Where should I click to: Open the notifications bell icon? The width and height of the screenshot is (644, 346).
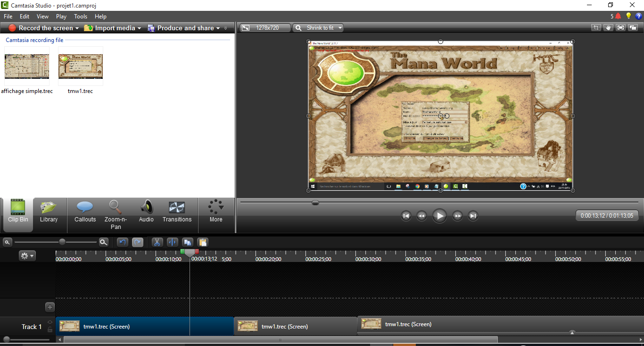618,16
